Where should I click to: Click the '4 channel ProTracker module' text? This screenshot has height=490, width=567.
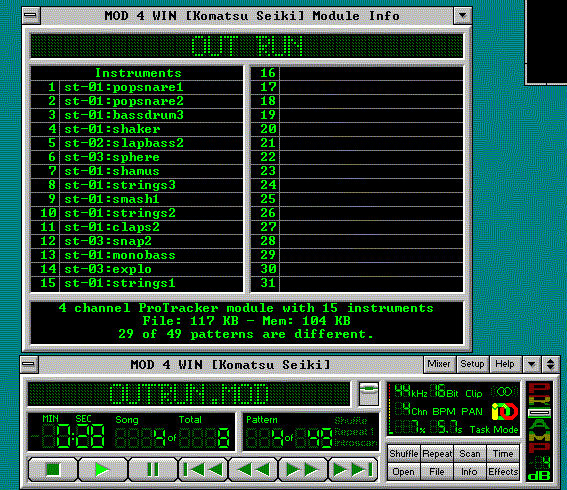point(246,308)
